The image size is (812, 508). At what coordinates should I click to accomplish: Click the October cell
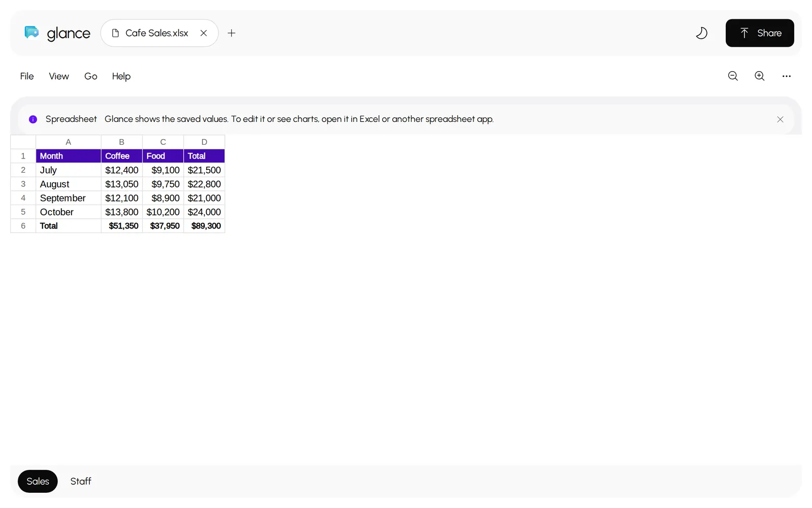[69, 212]
